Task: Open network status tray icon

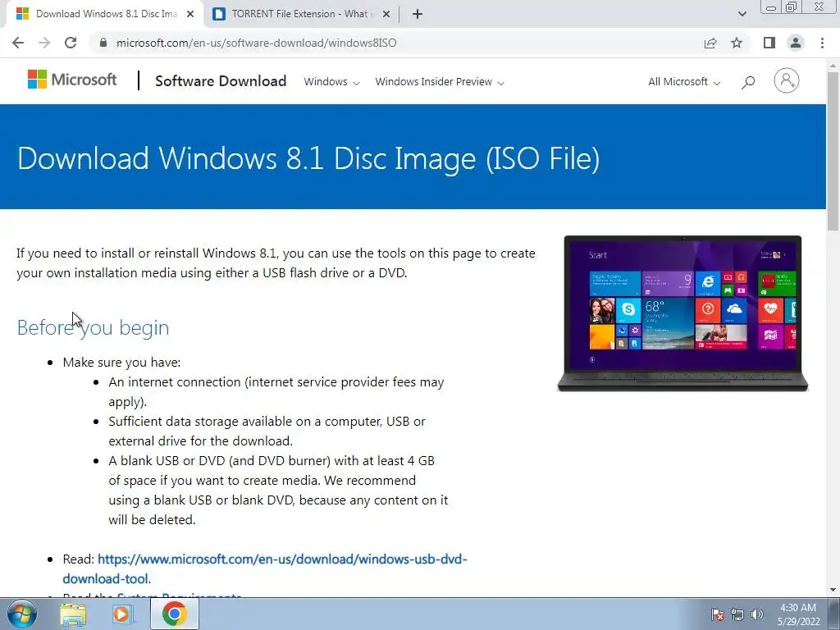Action: tap(737, 614)
